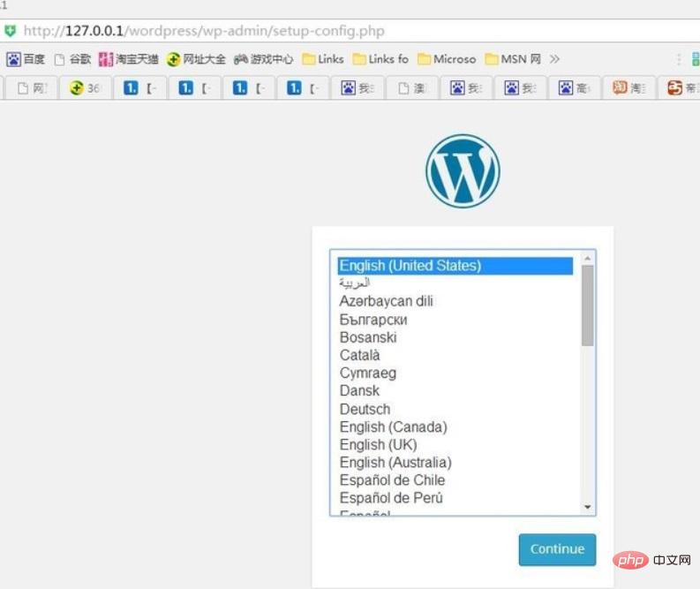This screenshot has height=589, width=700.
Task: Switch to the tab labeled 高 with paw icon
Action: tap(574, 88)
